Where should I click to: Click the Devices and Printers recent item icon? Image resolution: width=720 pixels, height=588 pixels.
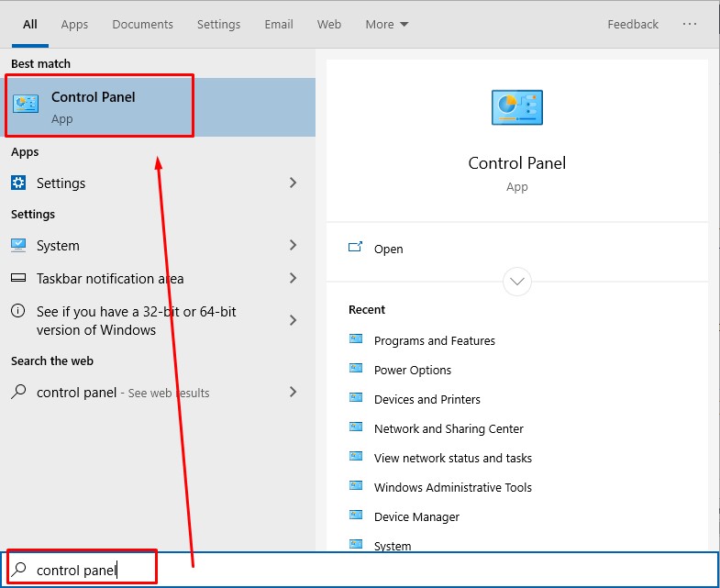point(356,398)
